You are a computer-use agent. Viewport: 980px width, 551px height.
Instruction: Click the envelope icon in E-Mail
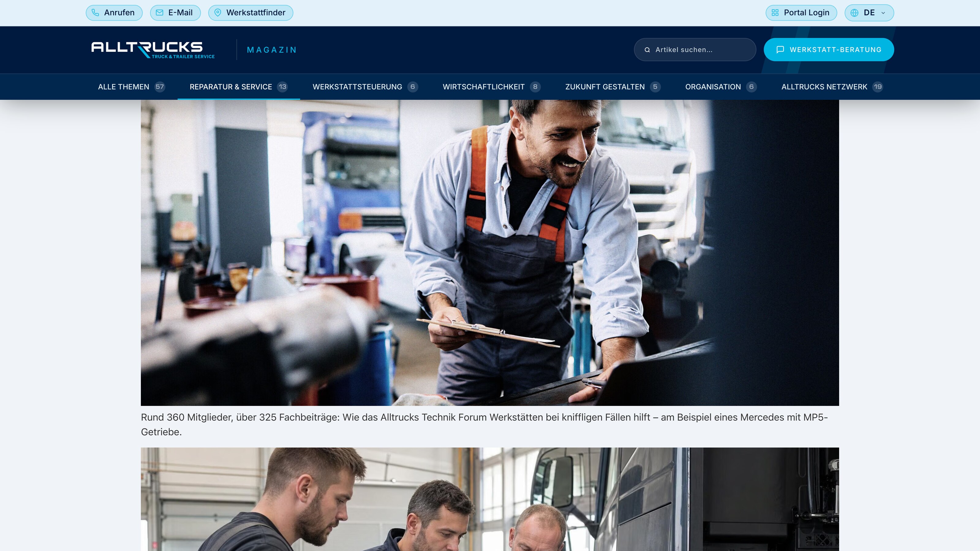(159, 13)
